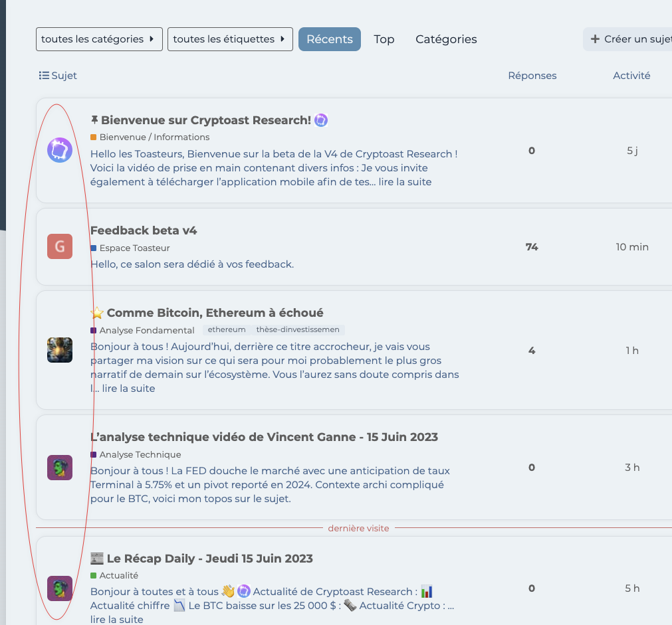This screenshot has height=625, width=672.
Task: Open the 'toutes les catégories' dropdown
Action: [99, 39]
